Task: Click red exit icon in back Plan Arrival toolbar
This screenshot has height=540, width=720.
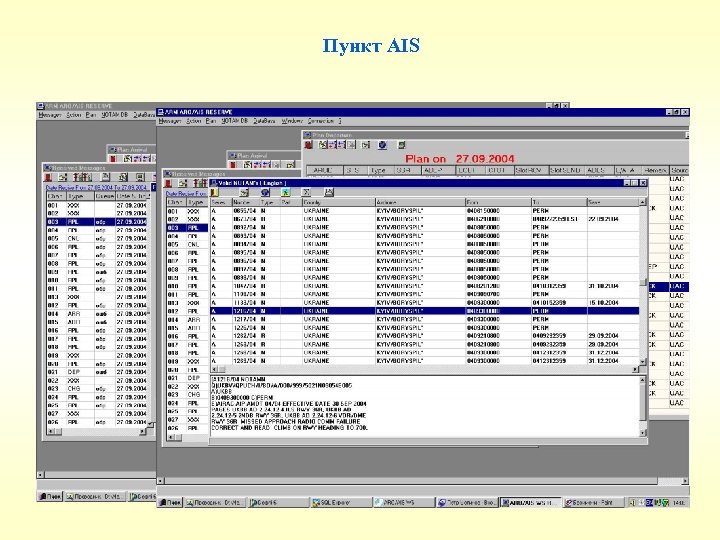Action: click(x=113, y=158)
